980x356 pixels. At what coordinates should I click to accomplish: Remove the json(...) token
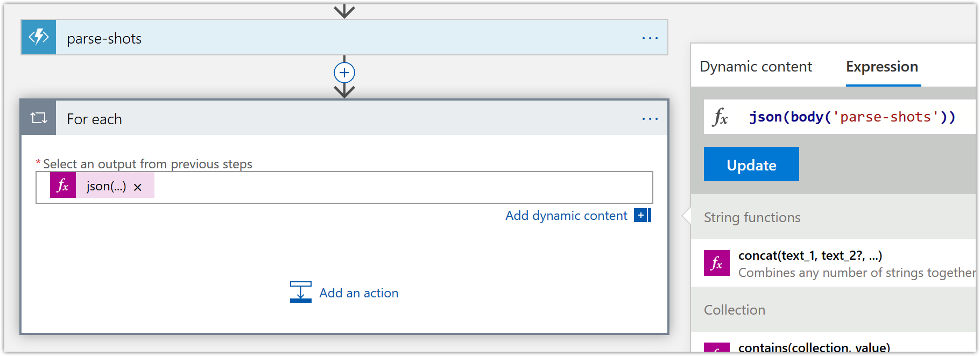click(138, 187)
